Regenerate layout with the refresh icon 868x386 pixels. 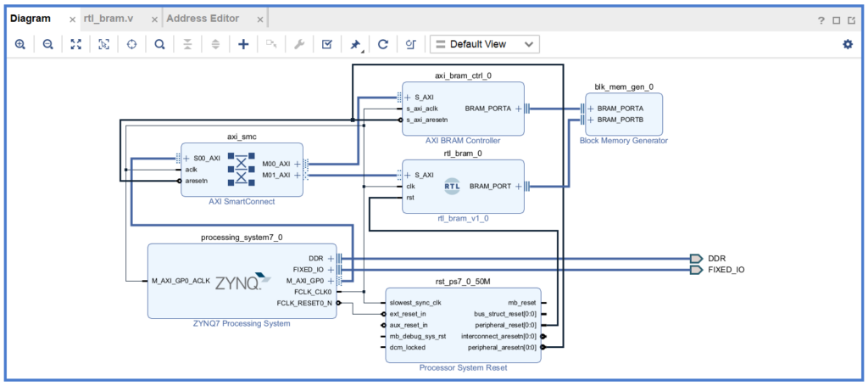coord(382,44)
